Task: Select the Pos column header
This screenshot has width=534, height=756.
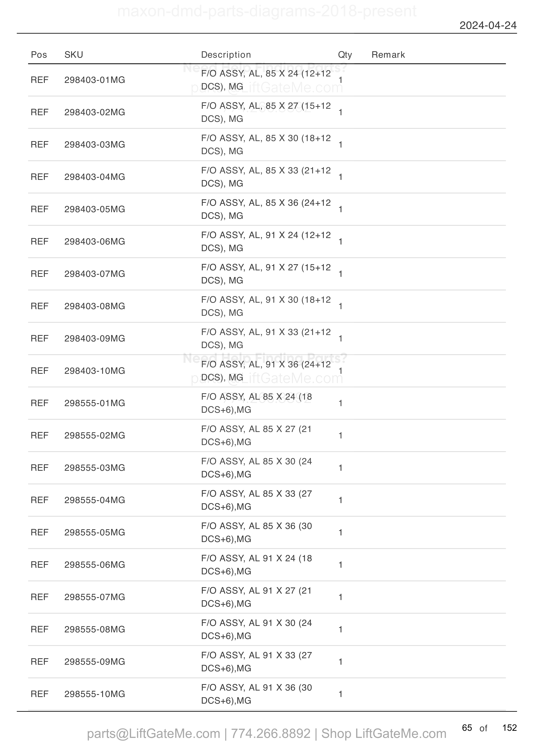Action: point(39,55)
